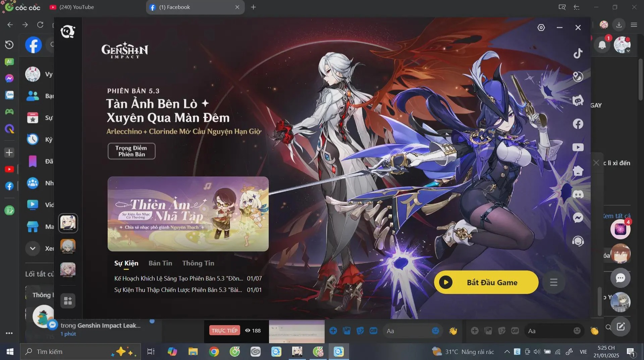Image resolution: width=644 pixels, height=360 pixels.
Task: Expand the Xem thêm chevron in Facebook menu
Action: 33,248
